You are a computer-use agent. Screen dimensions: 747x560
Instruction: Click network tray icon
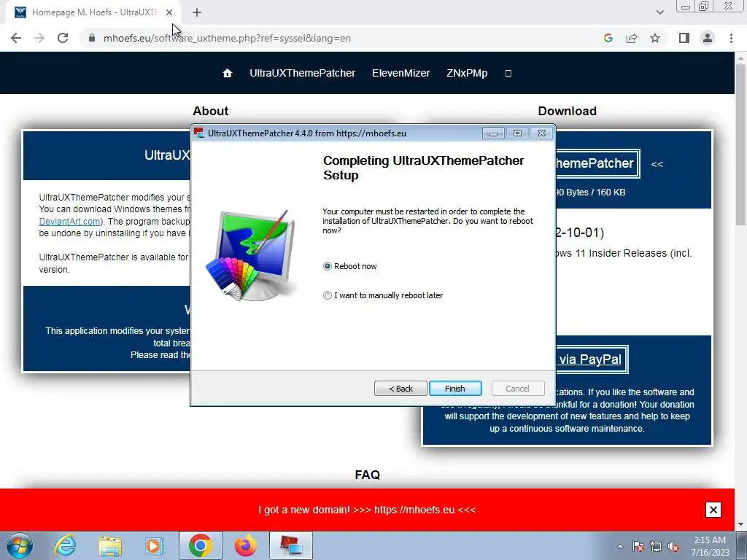coord(656,547)
